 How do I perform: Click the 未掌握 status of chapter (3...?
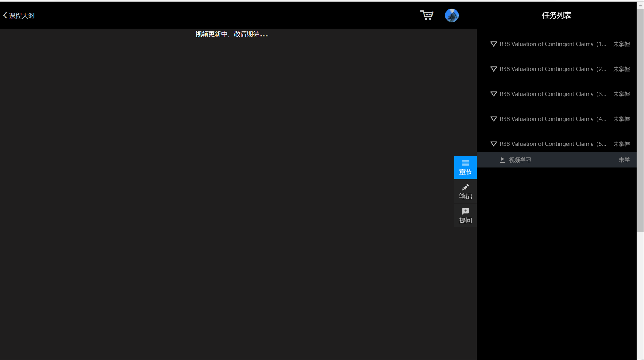(x=621, y=94)
